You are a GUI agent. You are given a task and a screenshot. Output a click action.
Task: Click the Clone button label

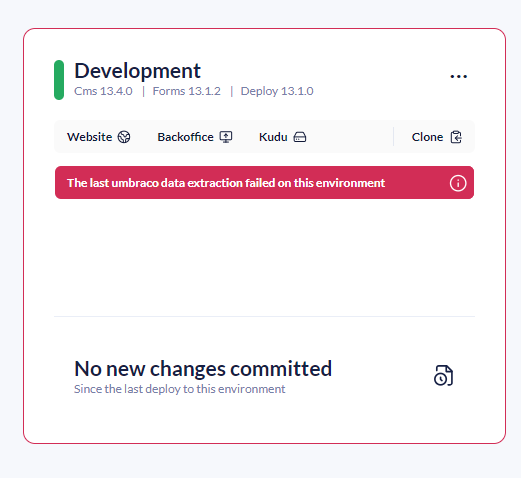pyautogui.click(x=427, y=137)
